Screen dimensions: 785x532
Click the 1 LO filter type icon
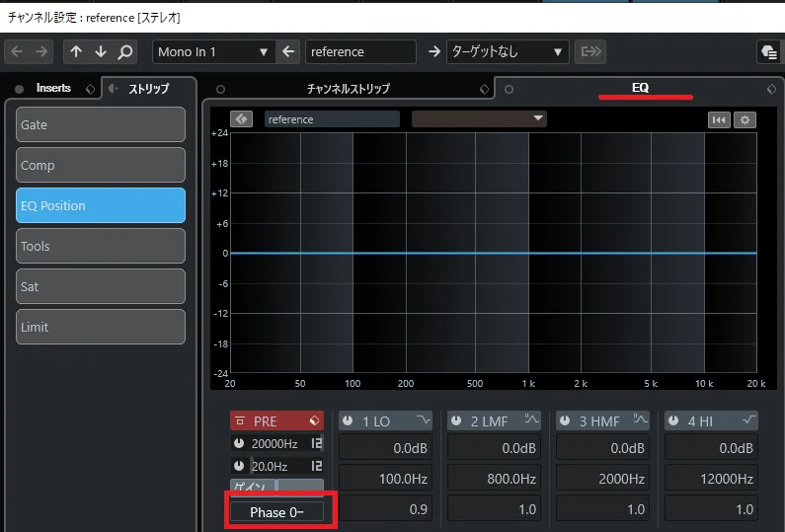(425, 421)
